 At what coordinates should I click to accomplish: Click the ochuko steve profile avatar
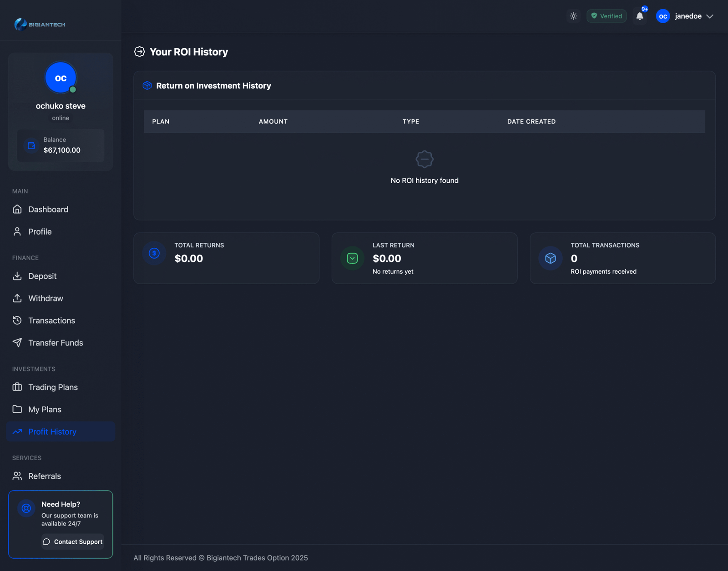pos(61,78)
